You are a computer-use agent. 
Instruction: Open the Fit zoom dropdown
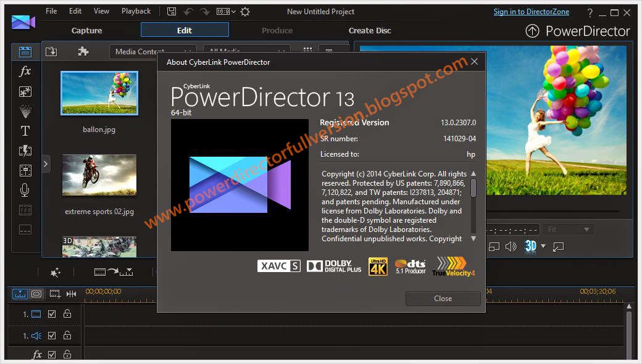569,230
